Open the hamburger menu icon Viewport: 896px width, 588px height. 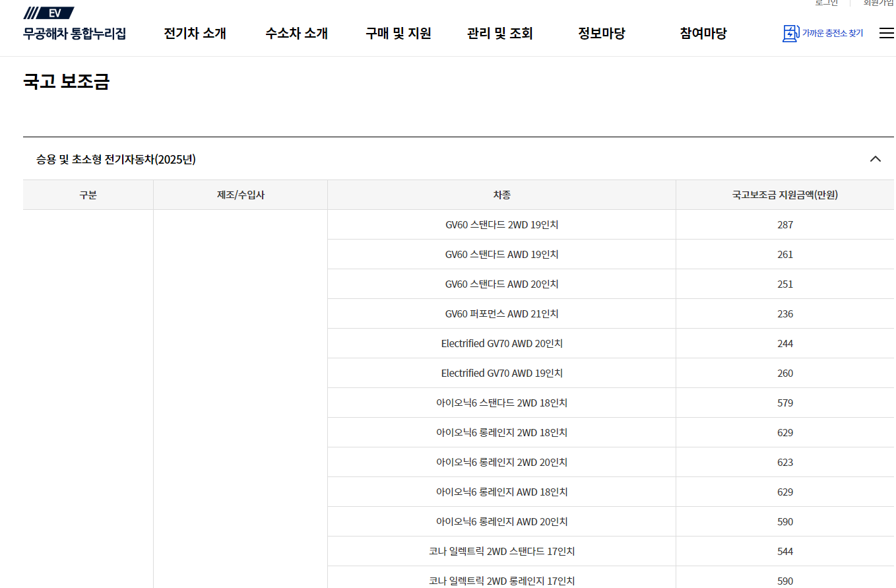tap(886, 33)
